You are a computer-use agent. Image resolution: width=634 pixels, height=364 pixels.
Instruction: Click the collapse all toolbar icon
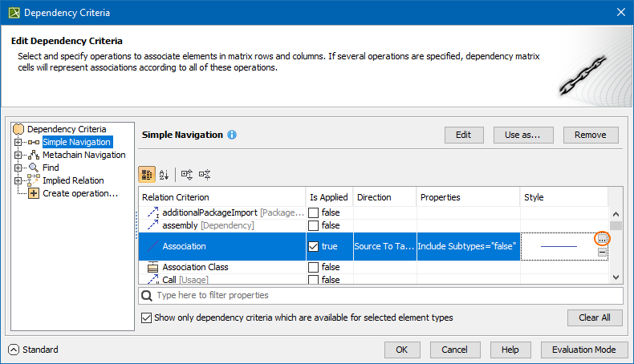pyautogui.click(x=205, y=174)
